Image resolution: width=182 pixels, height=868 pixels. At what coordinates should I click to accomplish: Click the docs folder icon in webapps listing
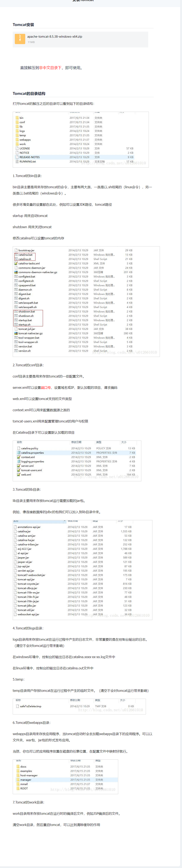coord(18,767)
